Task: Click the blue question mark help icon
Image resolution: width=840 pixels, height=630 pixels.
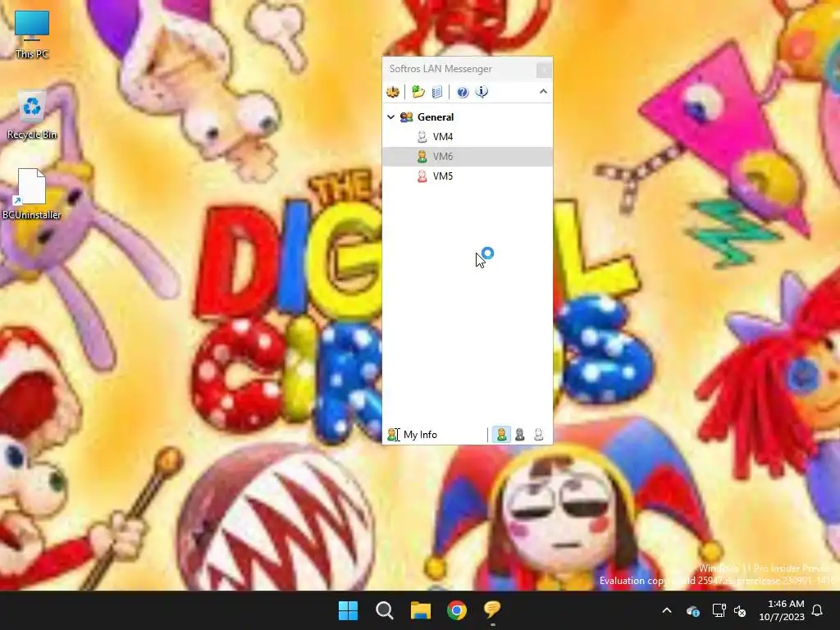Action: tap(463, 92)
